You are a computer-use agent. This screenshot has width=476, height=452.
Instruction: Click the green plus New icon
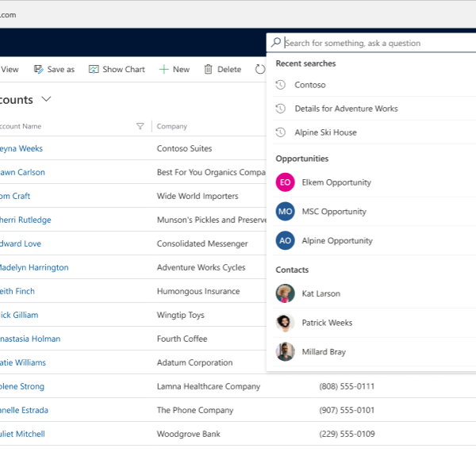pos(163,70)
